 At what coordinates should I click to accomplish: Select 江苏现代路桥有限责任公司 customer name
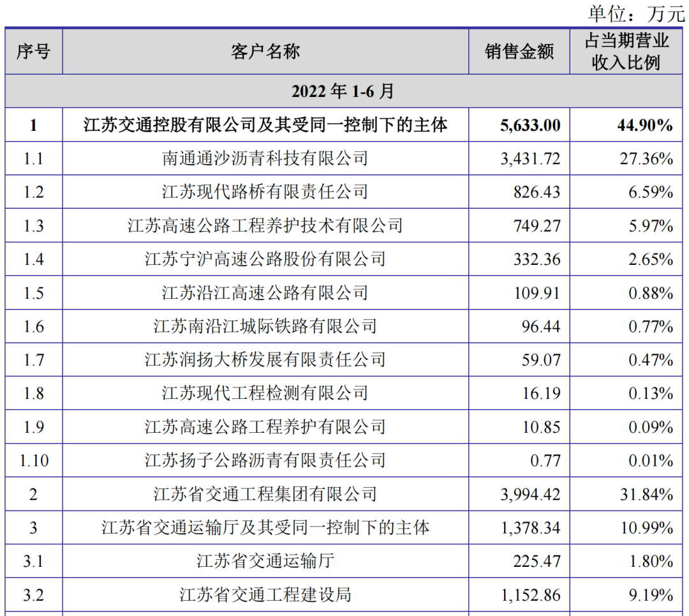(265, 192)
